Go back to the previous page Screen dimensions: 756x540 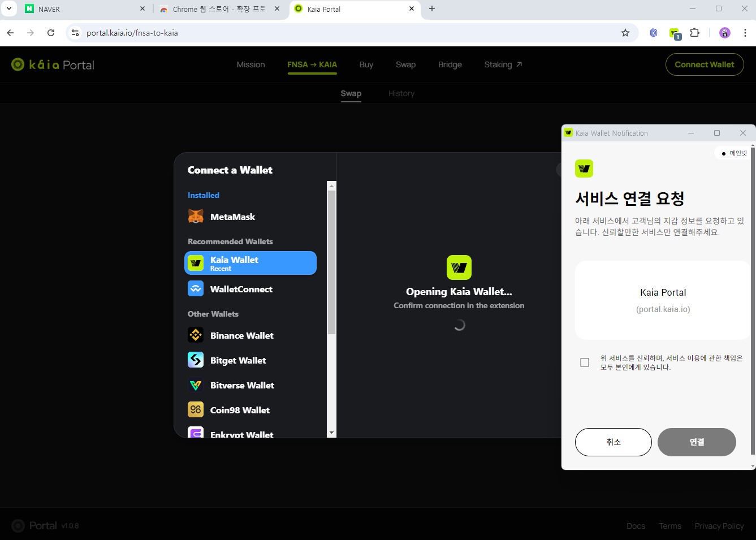point(10,33)
